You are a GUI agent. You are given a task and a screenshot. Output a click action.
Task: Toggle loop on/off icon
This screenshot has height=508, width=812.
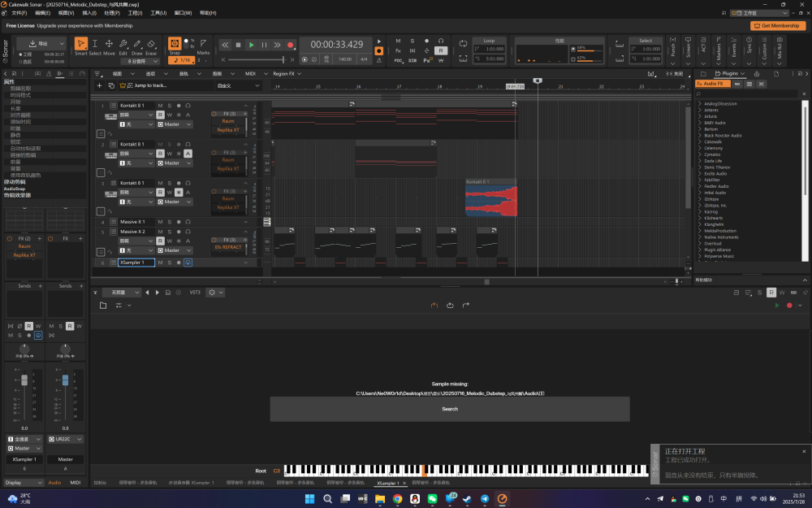click(463, 44)
